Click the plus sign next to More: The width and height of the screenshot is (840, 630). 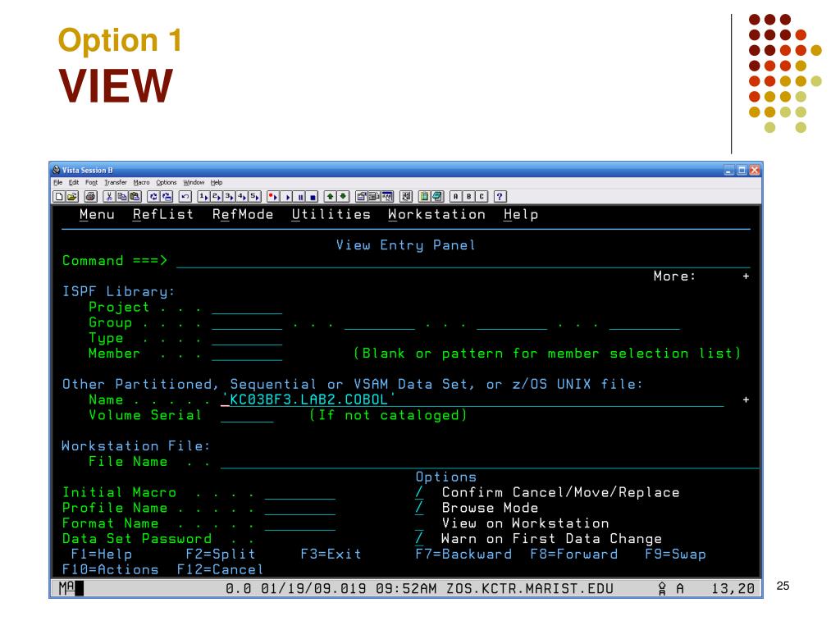click(x=746, y=276)
